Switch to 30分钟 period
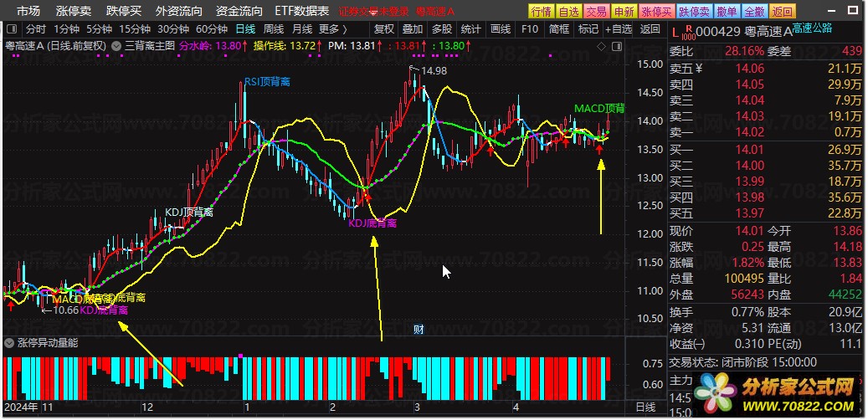Viewport: 868px width, 420px height. click(x=173, y=29)
